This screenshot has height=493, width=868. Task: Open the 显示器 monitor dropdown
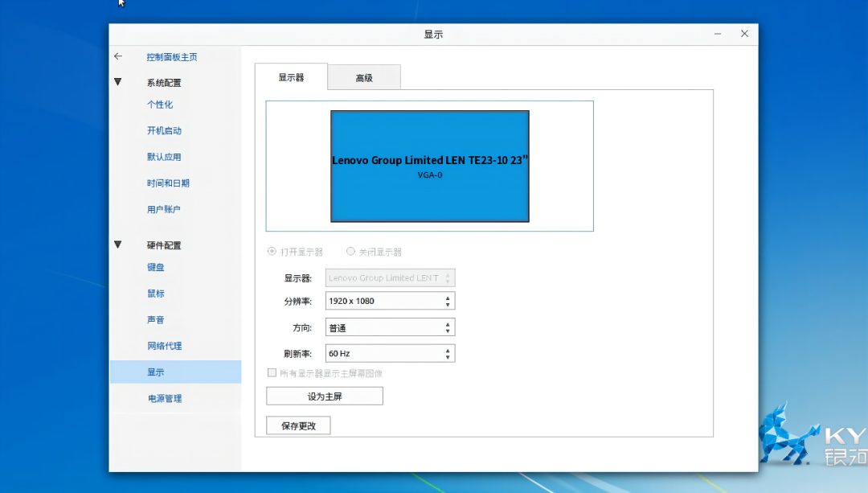(391, 277)
